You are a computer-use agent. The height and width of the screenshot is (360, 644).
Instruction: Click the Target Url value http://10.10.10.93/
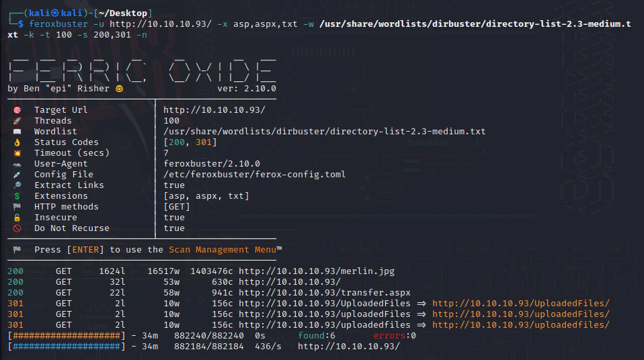click(214, 110)
